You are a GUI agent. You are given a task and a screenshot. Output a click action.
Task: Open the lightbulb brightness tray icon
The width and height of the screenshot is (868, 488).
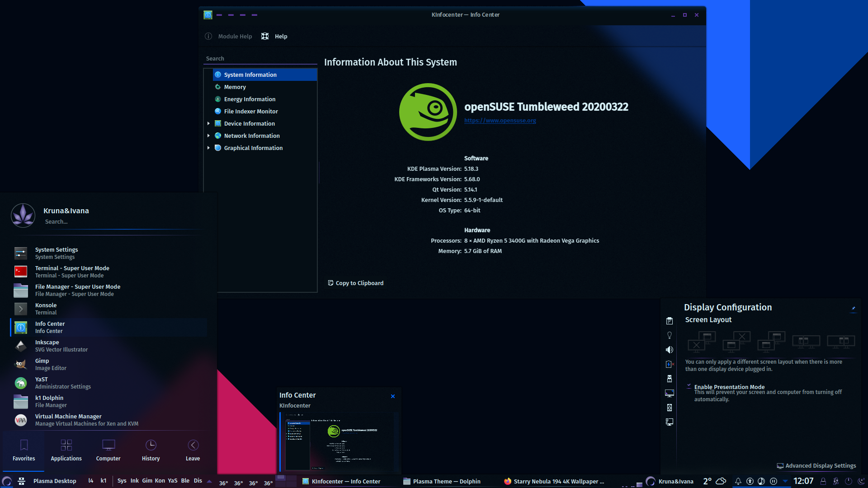click(x=670, y=335)
